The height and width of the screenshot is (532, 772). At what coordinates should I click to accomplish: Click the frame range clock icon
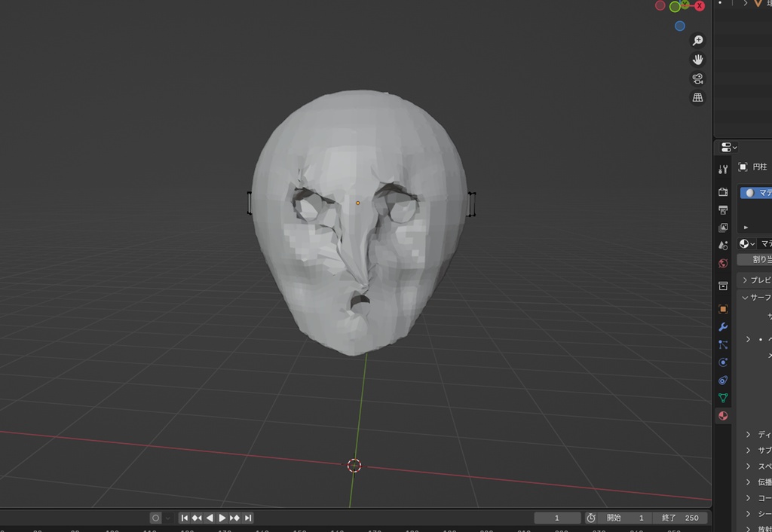(x=591, y=518)
